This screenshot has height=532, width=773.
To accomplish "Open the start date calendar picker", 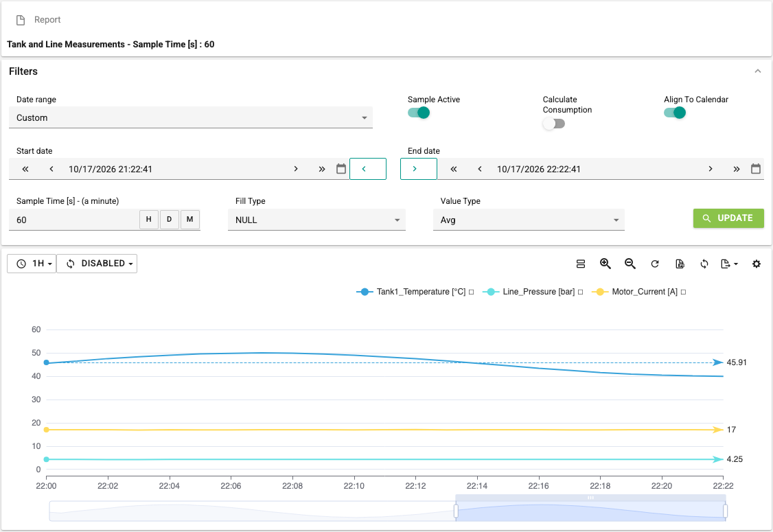I will point(341,169).
